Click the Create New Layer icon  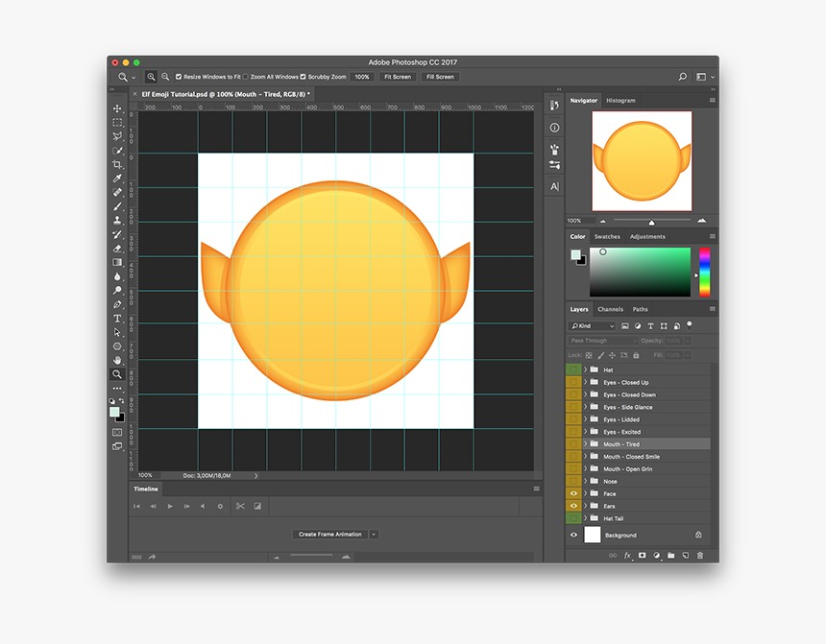pyautogui.click(x=684, y=555)
